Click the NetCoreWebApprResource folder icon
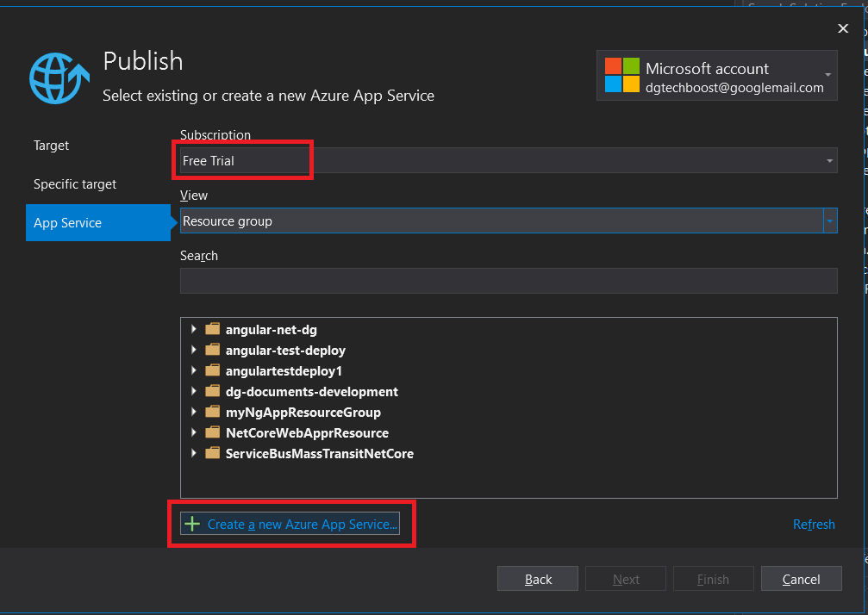The image size is (868, 615). (213, 432)
